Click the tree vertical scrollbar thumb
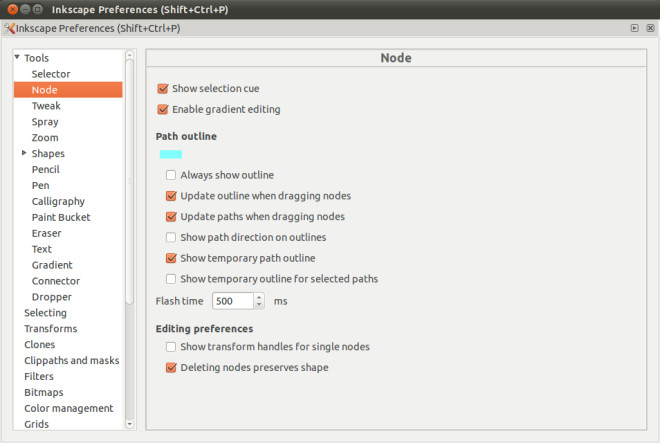The width and height of the screenshot is (660, 443). (130, 181)
